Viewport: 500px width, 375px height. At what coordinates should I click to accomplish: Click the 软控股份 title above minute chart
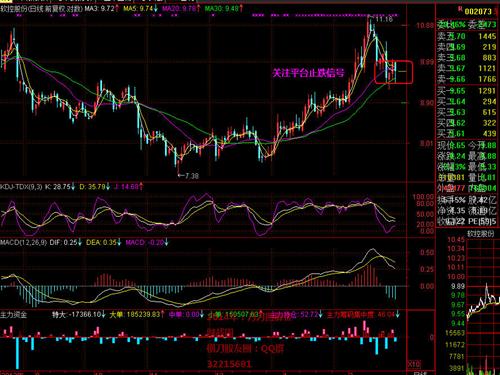tap(480, 234)
